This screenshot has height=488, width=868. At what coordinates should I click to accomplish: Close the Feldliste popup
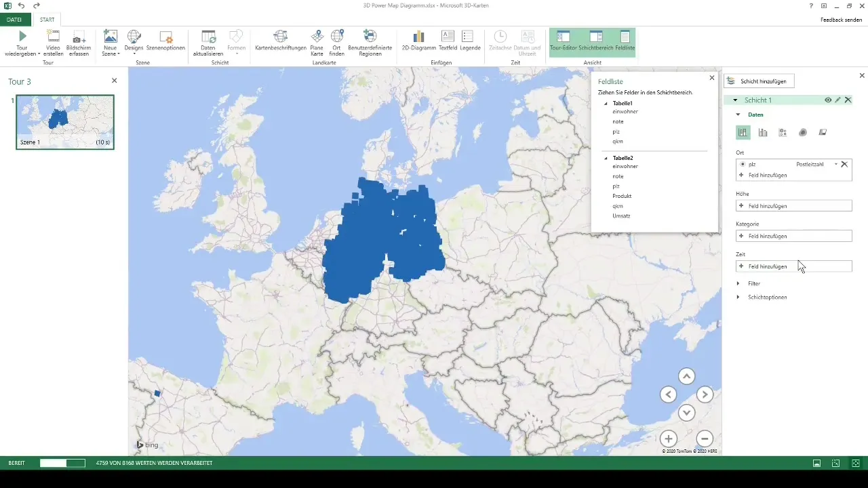pos(711,78)
